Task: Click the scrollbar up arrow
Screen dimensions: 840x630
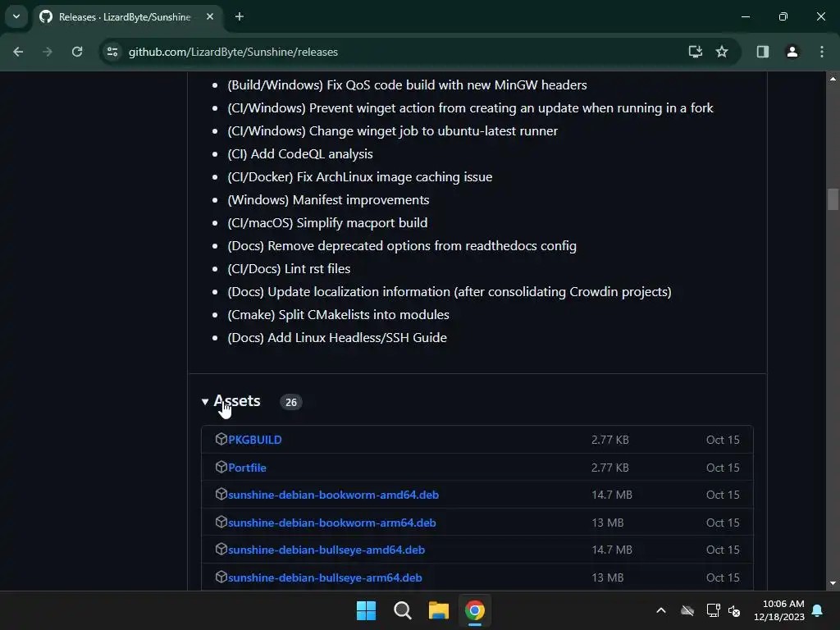Action: click(833, 78)
